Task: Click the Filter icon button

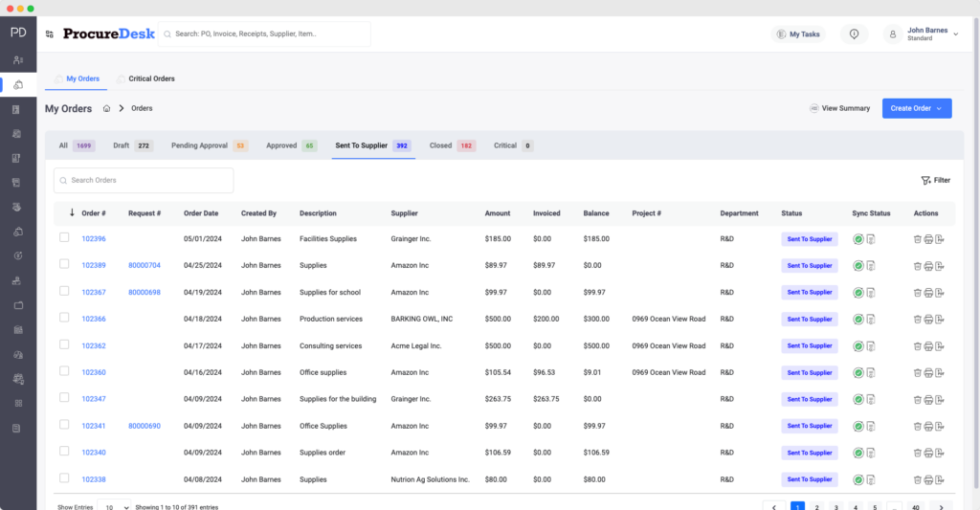Action: pyautogui.click(x=935, y=180)
